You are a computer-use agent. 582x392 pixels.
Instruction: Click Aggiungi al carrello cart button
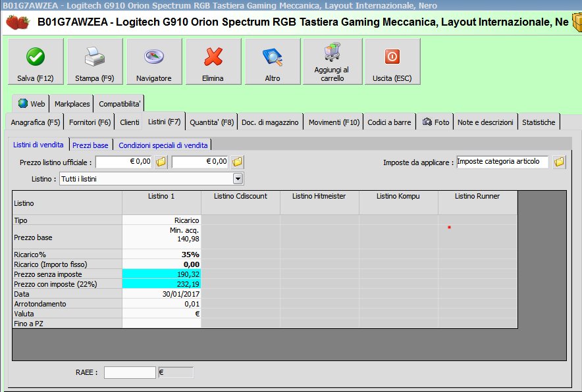[332, 62]
